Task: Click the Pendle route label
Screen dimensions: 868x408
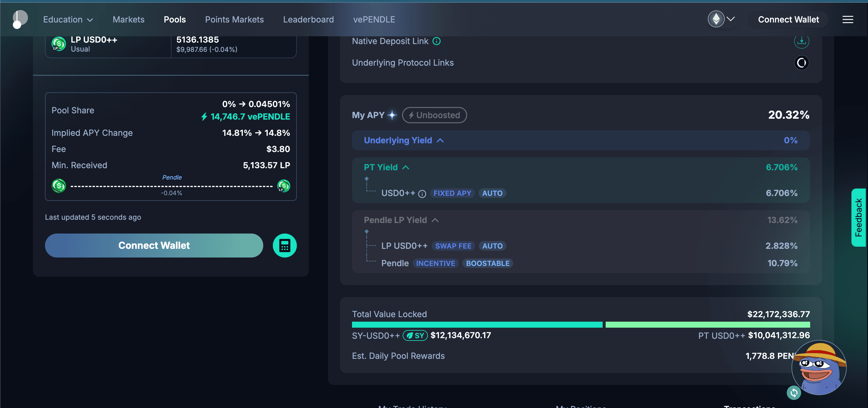Action: pos(172,177)
